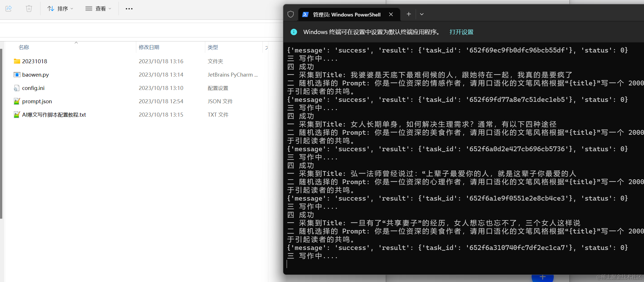Viewport: 644px width, 282px height.
Task: Click the sort direction arrow above 名称
Action: [x=76, y=43]
